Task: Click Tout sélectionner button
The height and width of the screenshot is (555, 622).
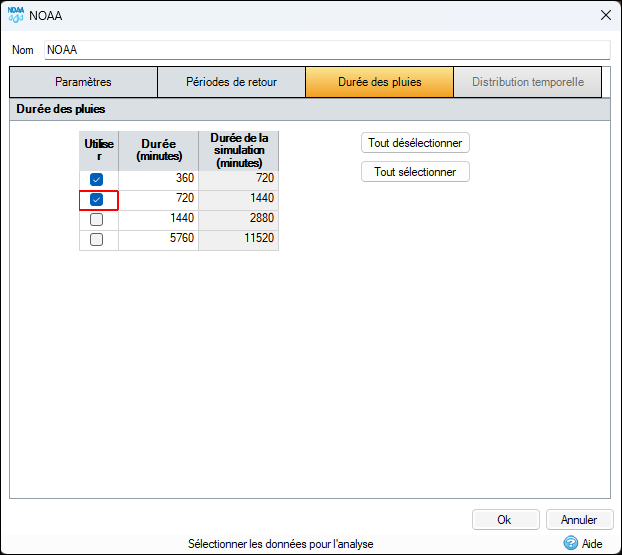Action: pyautogui.click(x=415, y=172)
